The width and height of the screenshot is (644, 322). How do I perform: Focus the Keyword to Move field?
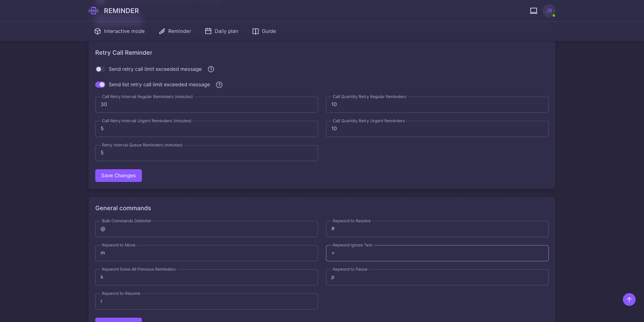click(x=207, y=253)
